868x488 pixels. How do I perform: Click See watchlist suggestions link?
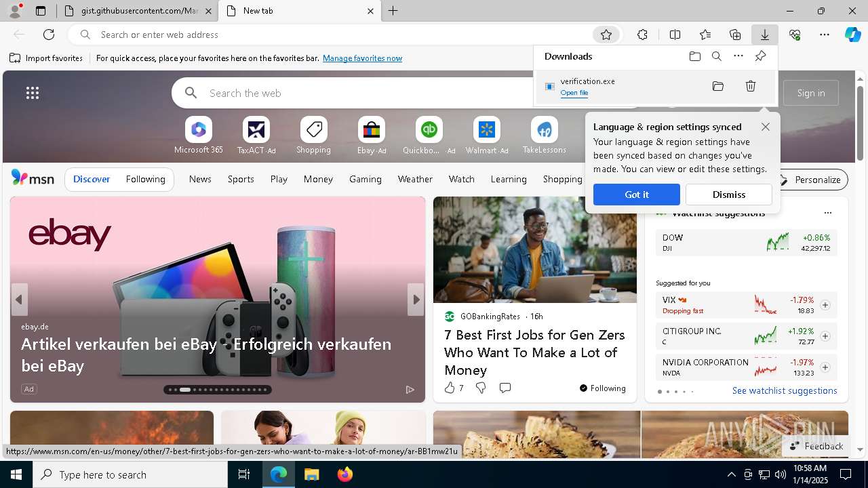tap(785, 390)
